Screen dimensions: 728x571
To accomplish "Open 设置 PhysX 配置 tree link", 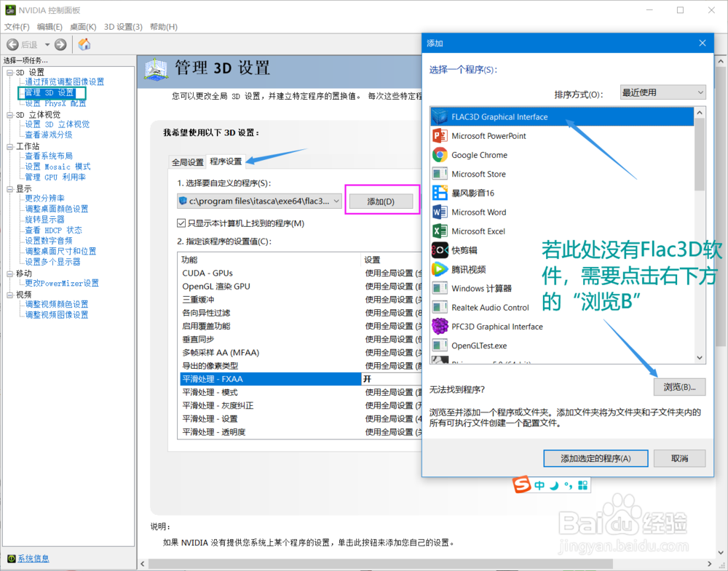I will coord(56,103).
